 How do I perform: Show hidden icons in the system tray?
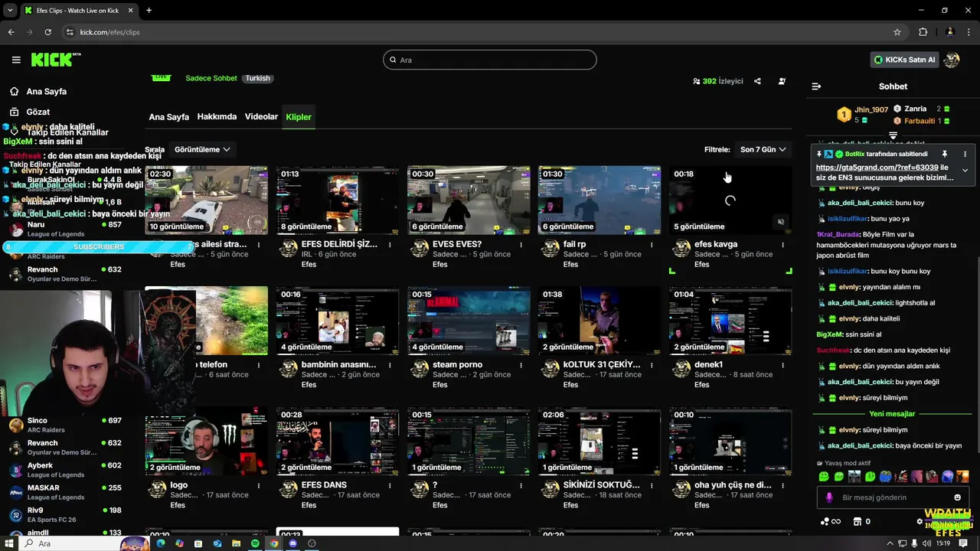(888, 543)
